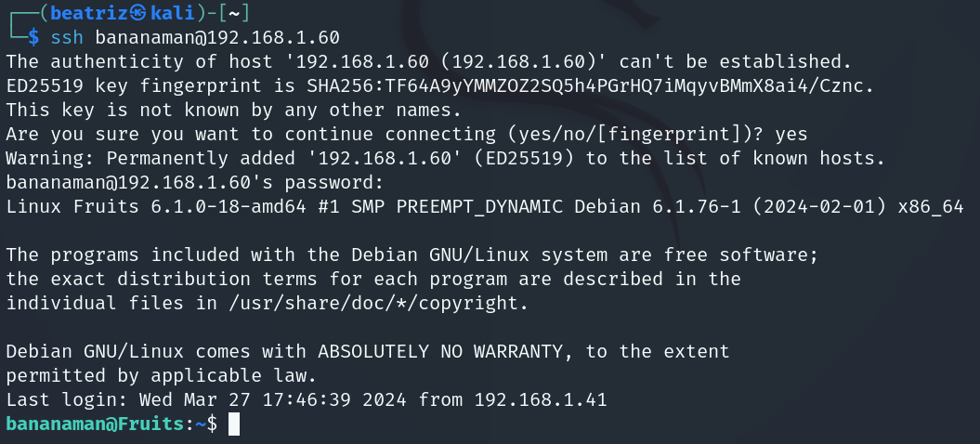The image size is (980, 444).
Task: Click the word 'Warning:' in output
Action: [x=50, y=159]
